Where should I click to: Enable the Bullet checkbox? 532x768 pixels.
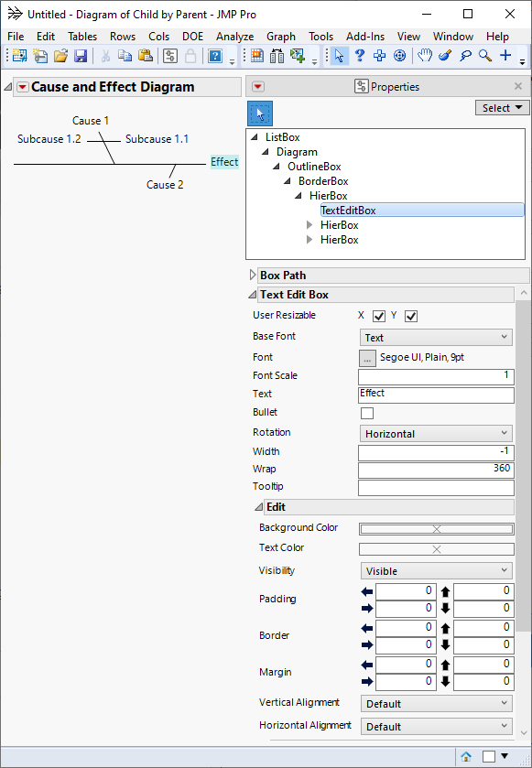click(x=367, y=414)
